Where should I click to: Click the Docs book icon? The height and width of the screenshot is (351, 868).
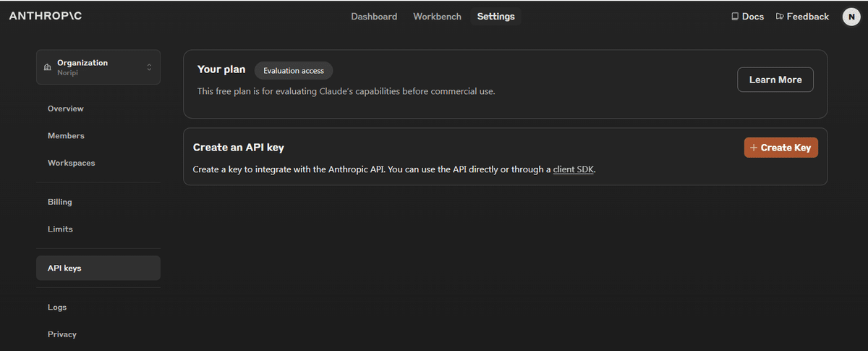(735, 16)
